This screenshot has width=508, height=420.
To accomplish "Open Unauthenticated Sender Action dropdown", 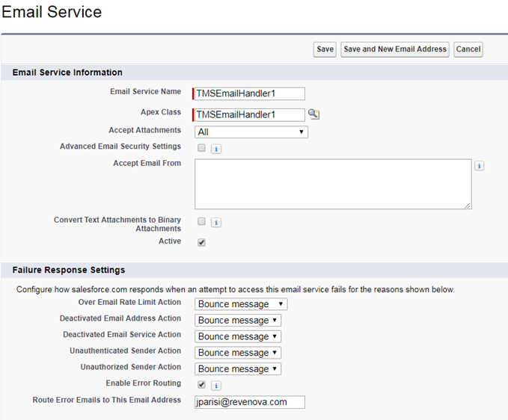I will [238, 353].
